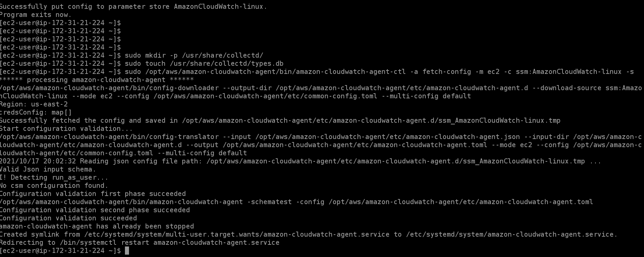Viewport: 644px width, 257px height.
Task: Click the 'I! Detecting run_as_user...' line
Action: click(54, 177)
